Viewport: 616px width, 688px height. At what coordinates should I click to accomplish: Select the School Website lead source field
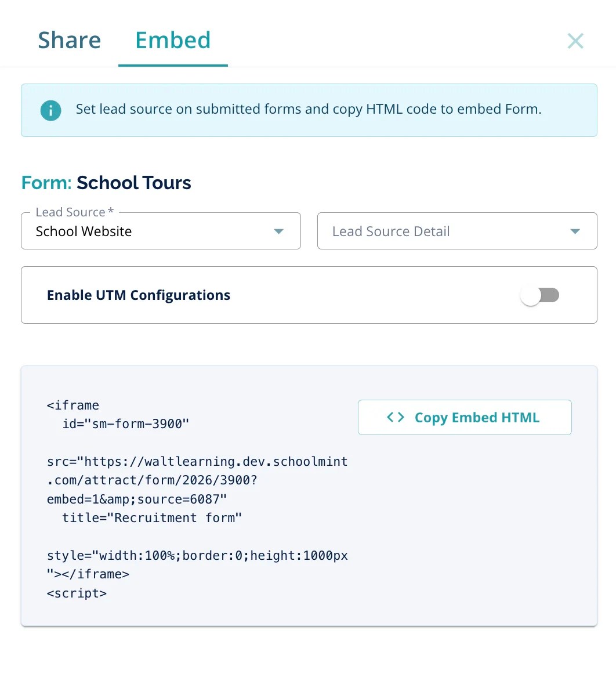[x=161, y=231]
